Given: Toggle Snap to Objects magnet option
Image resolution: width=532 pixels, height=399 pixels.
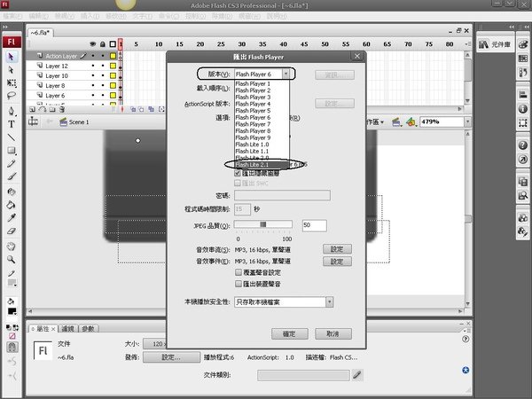Looking at the screenshot, I should [x=12, y=347].
